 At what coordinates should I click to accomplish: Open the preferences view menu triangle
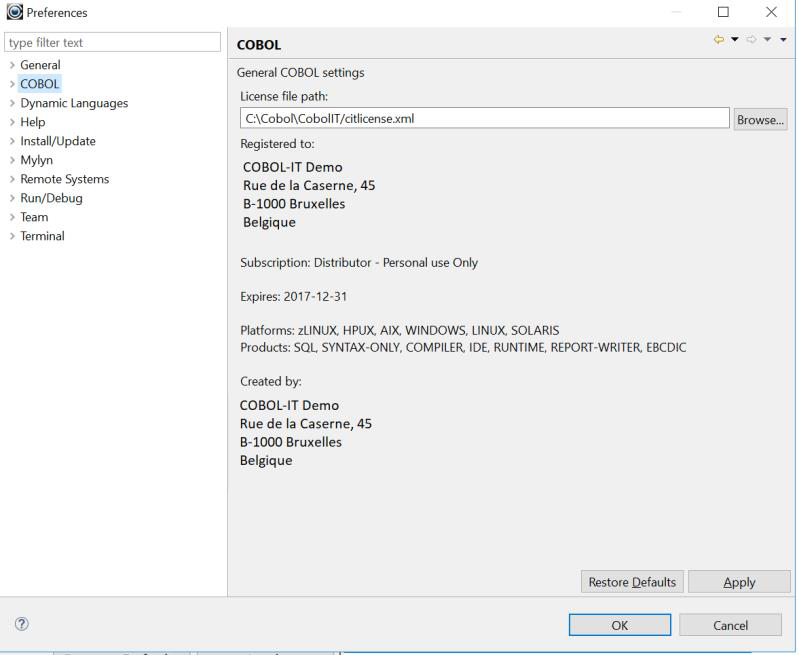[x=783, y=39]
